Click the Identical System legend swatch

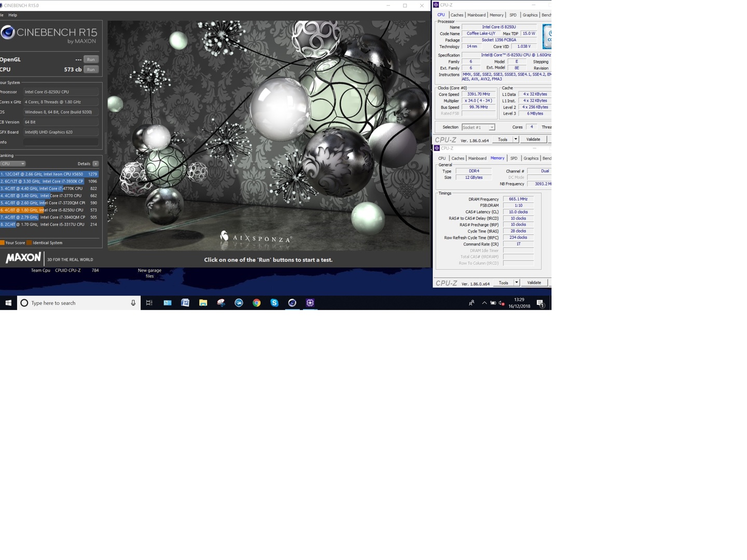[29, 243]
